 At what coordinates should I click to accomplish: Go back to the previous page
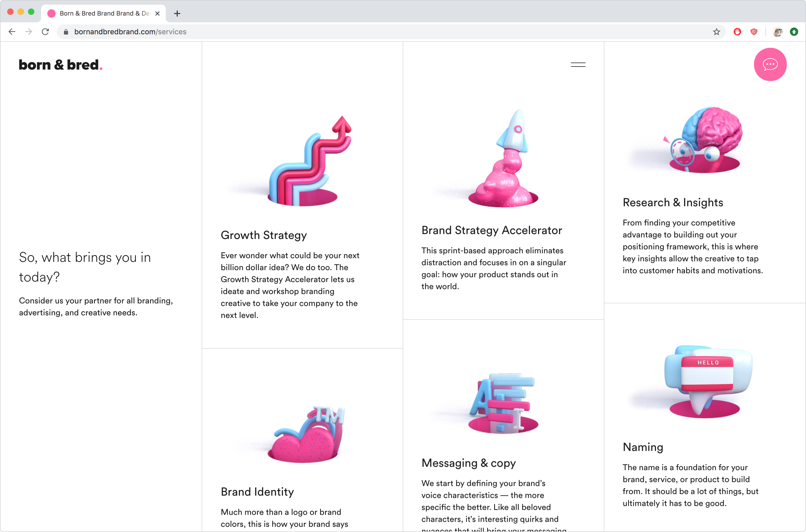point(12,32)
